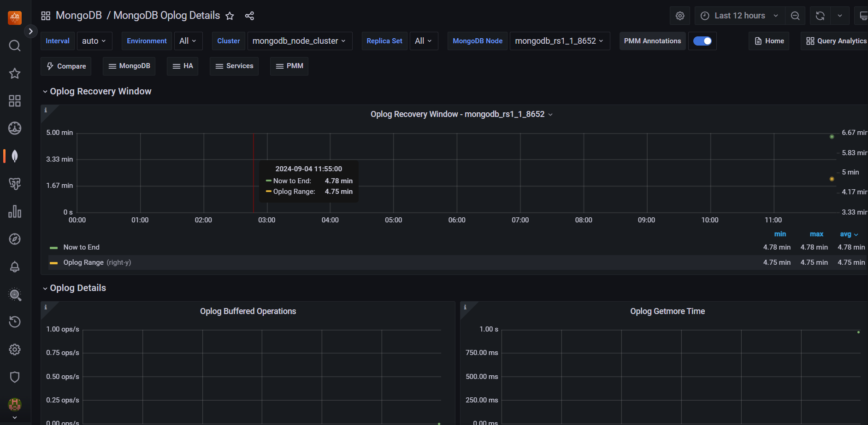Image resolution: width=868 pixels, height=425 pixels.
Task: Open the Configuration gear in sidebar
Action: coord(15,349)
